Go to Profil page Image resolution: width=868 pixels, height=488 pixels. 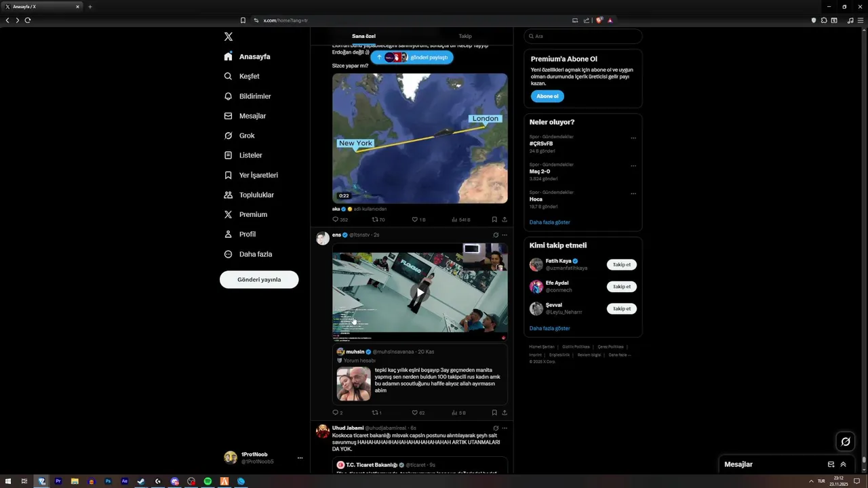240,234
